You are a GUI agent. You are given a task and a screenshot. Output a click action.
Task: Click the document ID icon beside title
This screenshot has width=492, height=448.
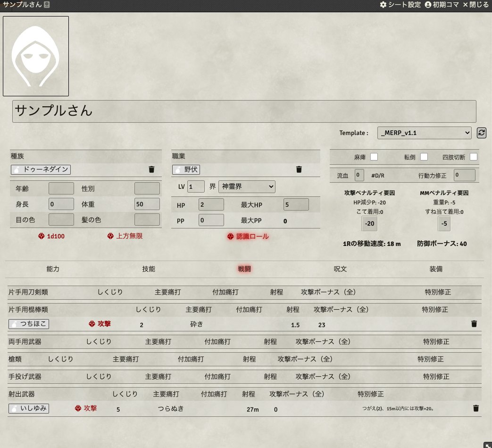point(47,5)
